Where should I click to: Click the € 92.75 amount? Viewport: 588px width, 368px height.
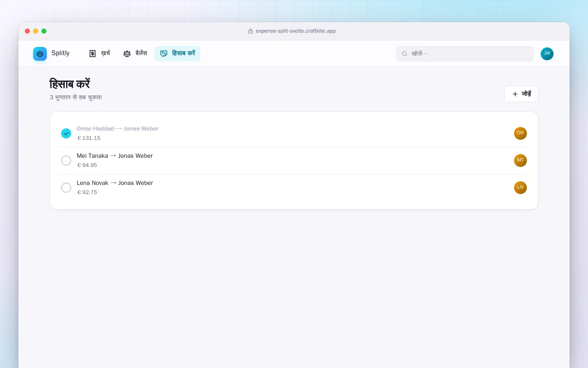(x=87, y=192)
